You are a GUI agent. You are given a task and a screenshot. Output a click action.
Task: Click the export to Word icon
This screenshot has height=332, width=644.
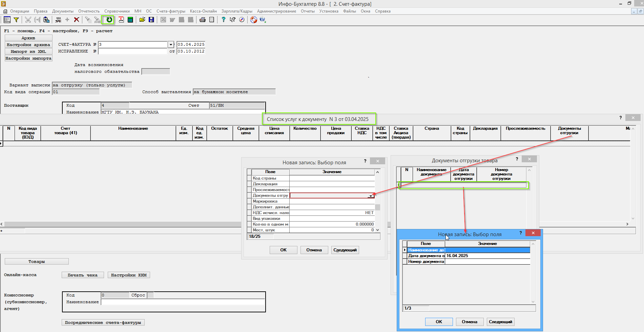coord(172,20)
